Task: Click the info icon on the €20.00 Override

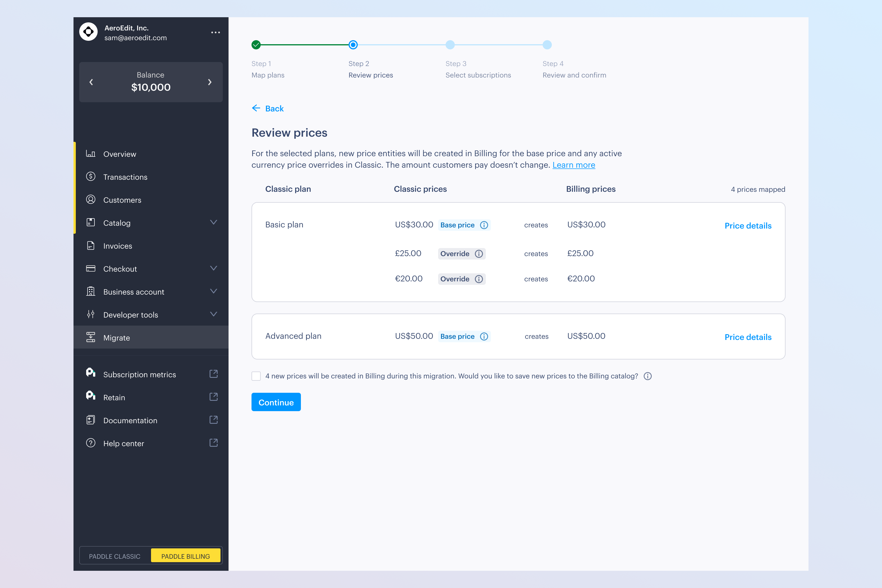Action: click(479, 279)
